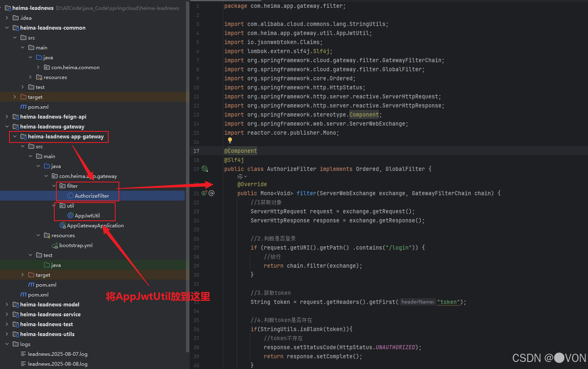This screenshot has height=369, width=588.
Task: Select AuthorizeFilter in the project tree
Action: click(93, 196)
